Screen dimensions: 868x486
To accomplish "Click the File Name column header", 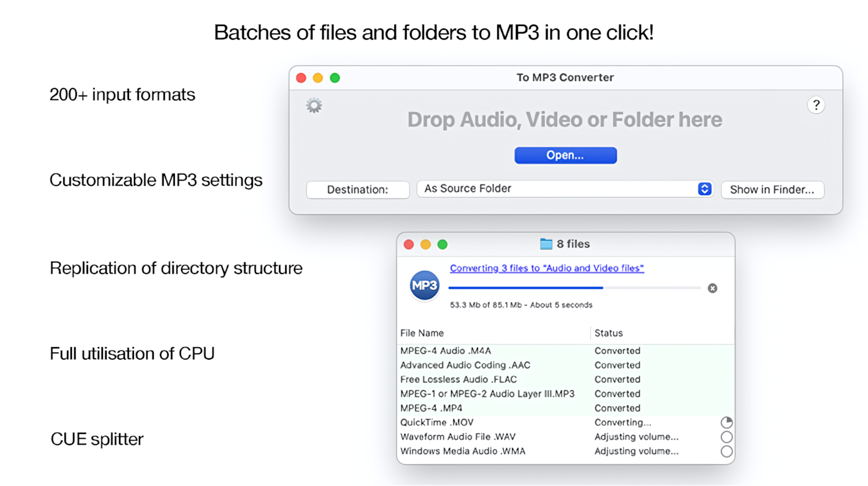I will (423, 333).
